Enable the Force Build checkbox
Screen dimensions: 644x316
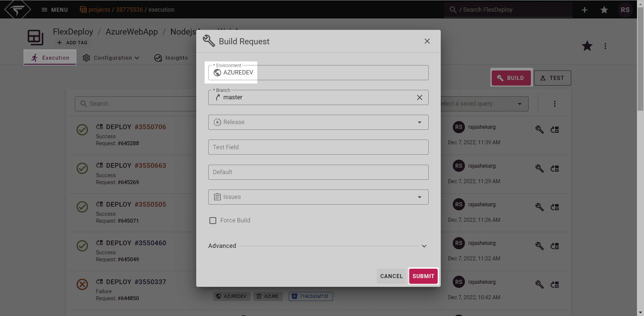click(213, 220)
